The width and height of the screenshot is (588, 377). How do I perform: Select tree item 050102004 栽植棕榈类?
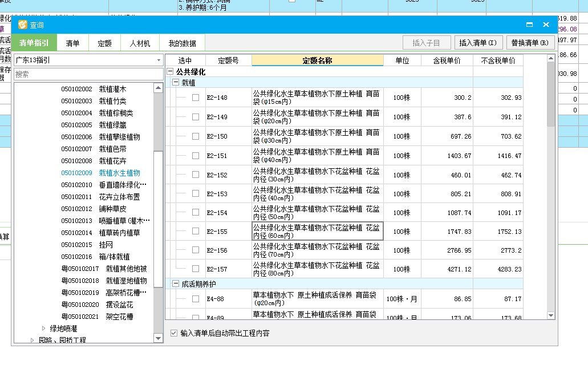click(x=97, y=113)
